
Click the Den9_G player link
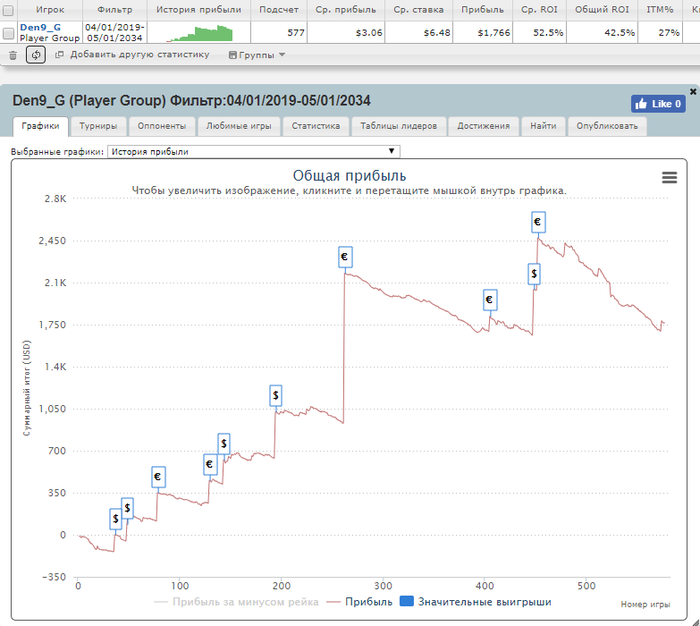pyautogui.click(x=40, y=27)
